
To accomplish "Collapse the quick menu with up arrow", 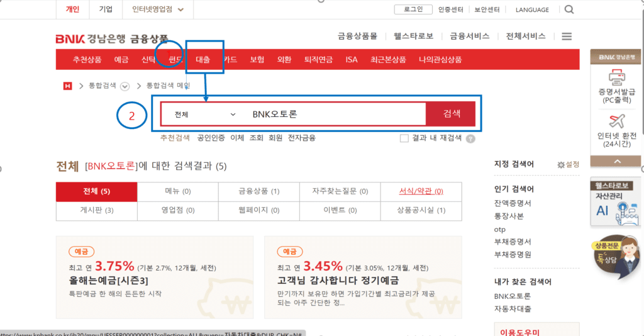I will [x=617, y=162].
